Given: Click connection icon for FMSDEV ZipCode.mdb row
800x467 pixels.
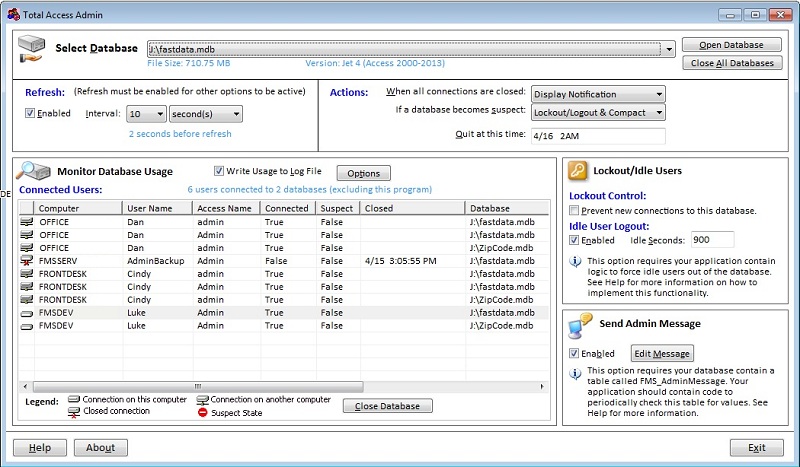Looking at the screenshot, I should 27,326.
